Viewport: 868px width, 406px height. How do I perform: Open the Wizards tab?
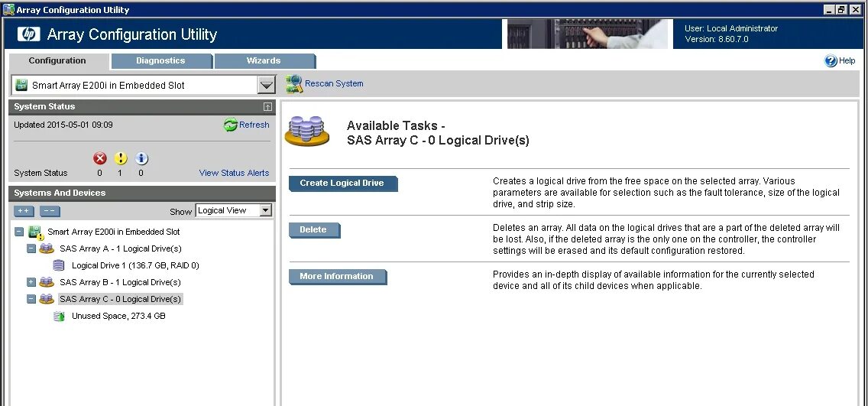[264, 61]
